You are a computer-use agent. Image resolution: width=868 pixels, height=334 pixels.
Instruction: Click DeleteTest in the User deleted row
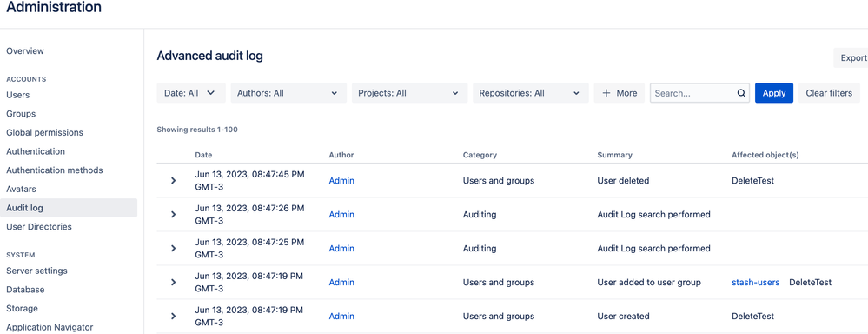(752, 181)
